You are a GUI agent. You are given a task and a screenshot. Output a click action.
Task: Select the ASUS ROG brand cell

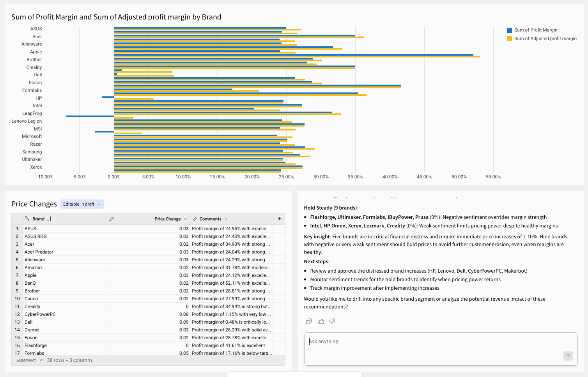coord(65,236)
